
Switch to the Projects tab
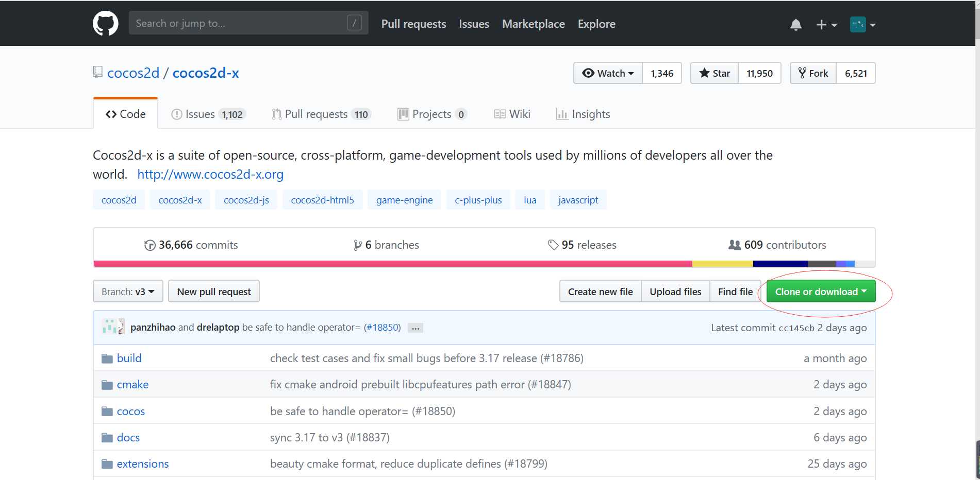click(x=432, y=114)
